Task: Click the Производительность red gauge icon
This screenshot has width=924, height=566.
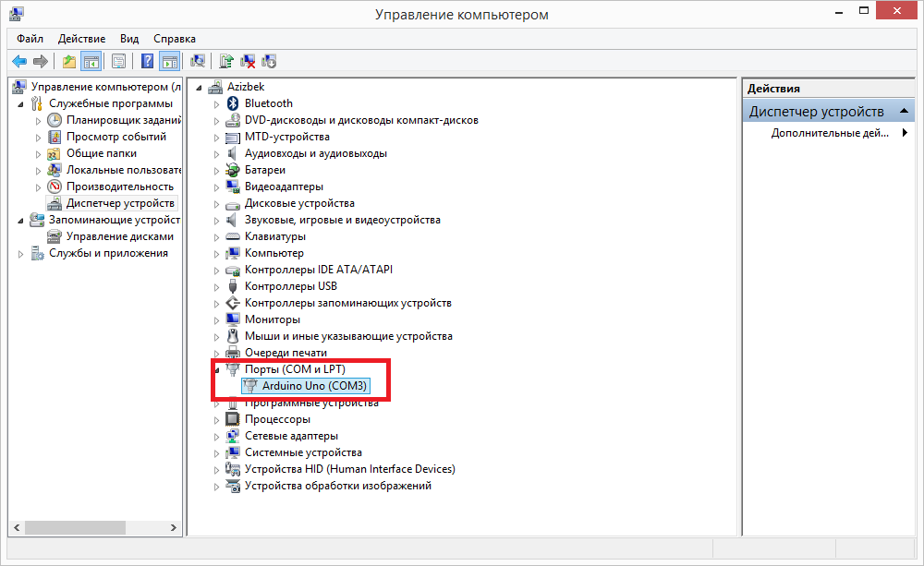Action: [x=55, y=187]
